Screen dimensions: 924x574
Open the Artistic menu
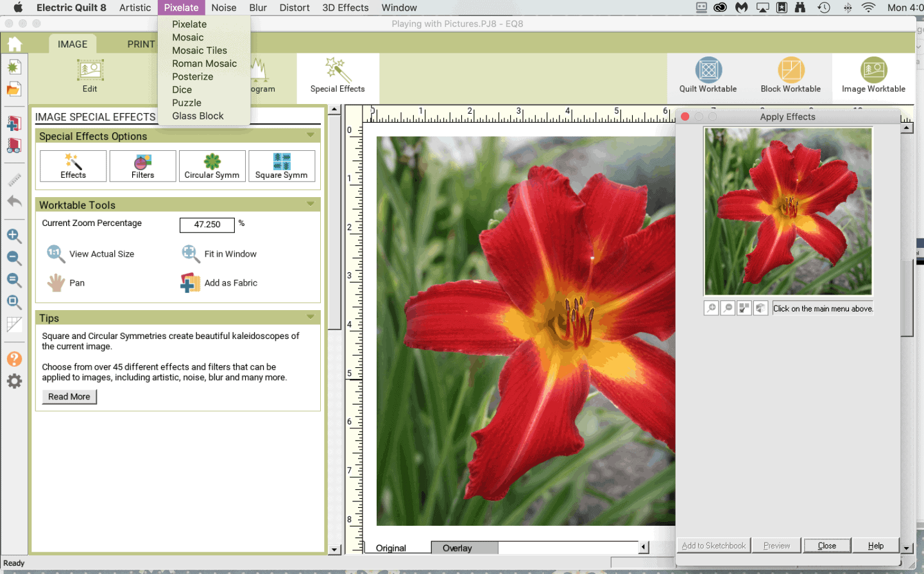tap(135, 8)
